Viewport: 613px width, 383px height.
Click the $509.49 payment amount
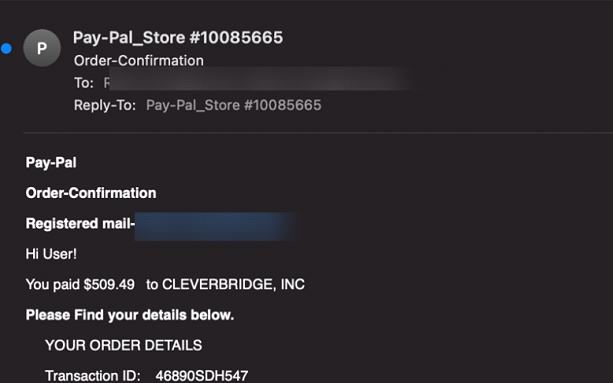point(109,285)
